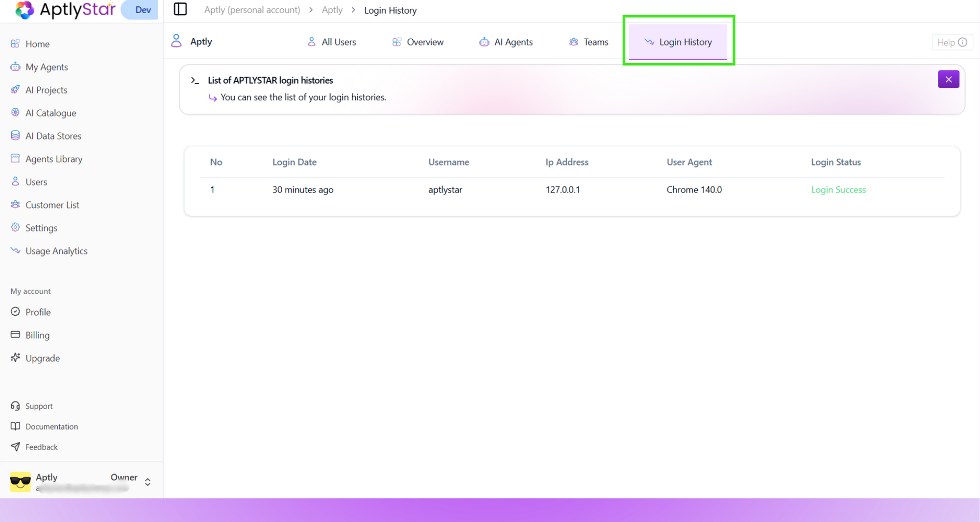
Task: Click the Upgrade link
Action: click(x=42, y=358)
